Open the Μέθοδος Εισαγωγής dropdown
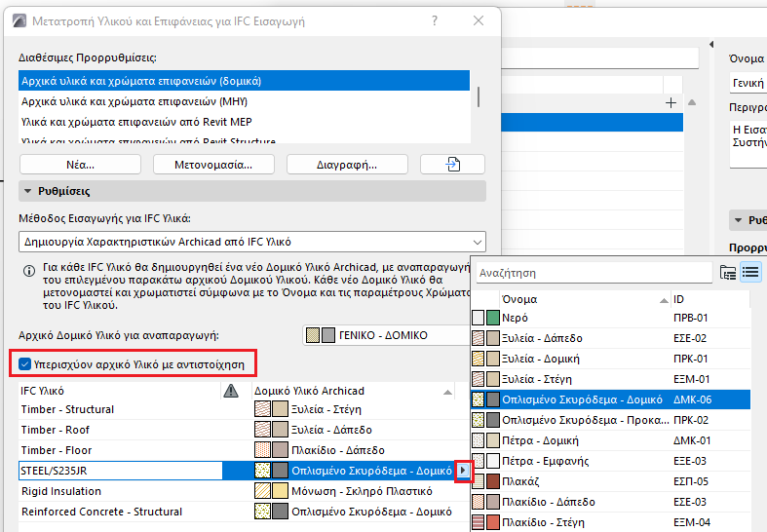 point(252,242)
